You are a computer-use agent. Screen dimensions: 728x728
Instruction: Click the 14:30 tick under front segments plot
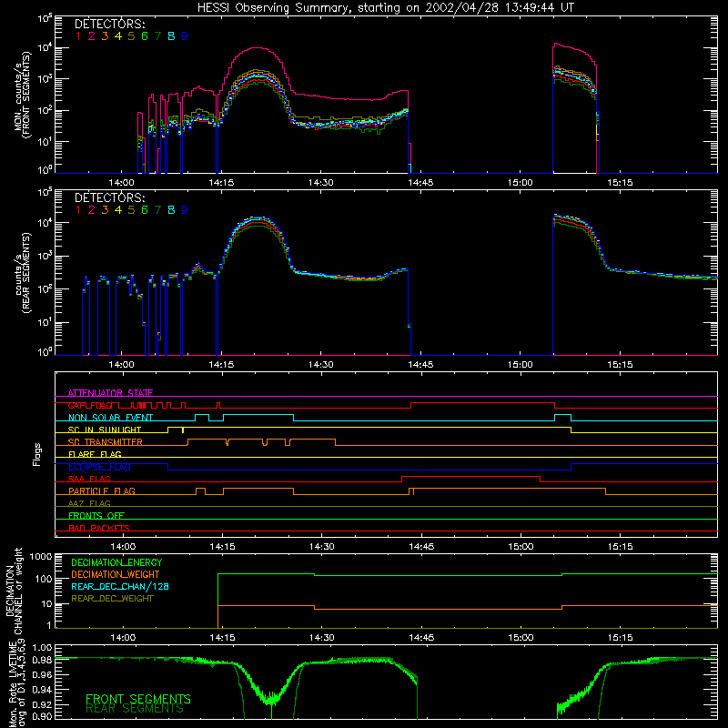click(321, 183)
